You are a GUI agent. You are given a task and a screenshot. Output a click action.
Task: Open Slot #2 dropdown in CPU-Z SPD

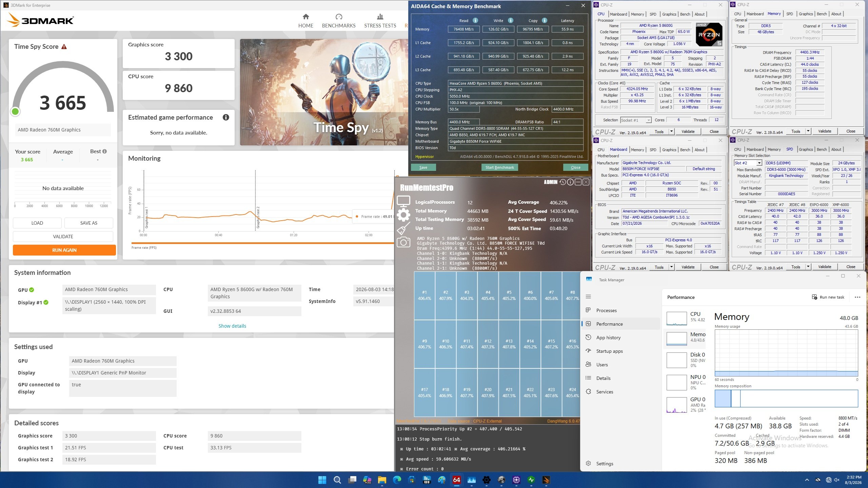pos(748,163)
